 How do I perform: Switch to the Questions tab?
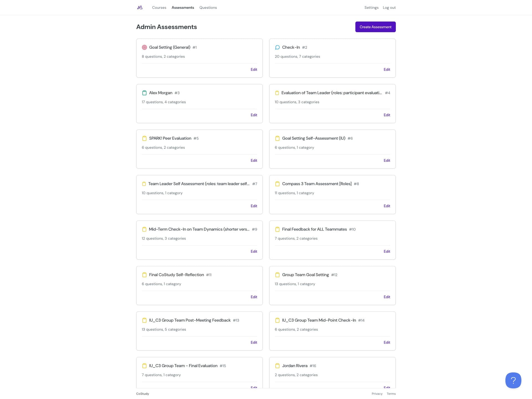(x=208, y=7)
